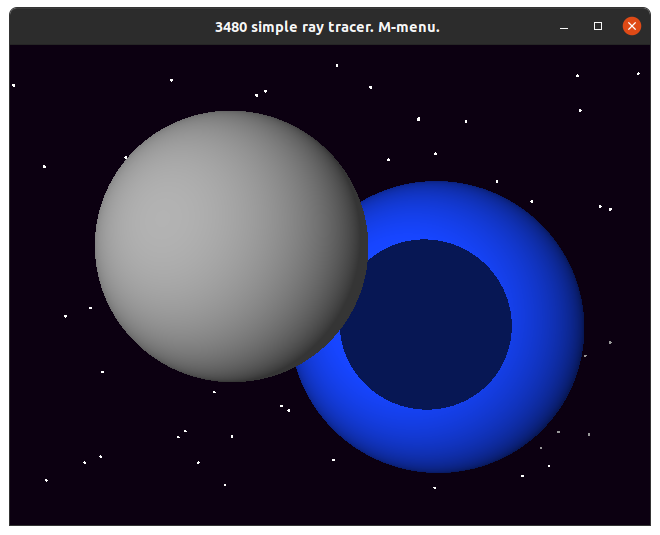Click the background directly above the gray sphere
660x535 pixels.
pyautogui.click(x=231, y=80)
